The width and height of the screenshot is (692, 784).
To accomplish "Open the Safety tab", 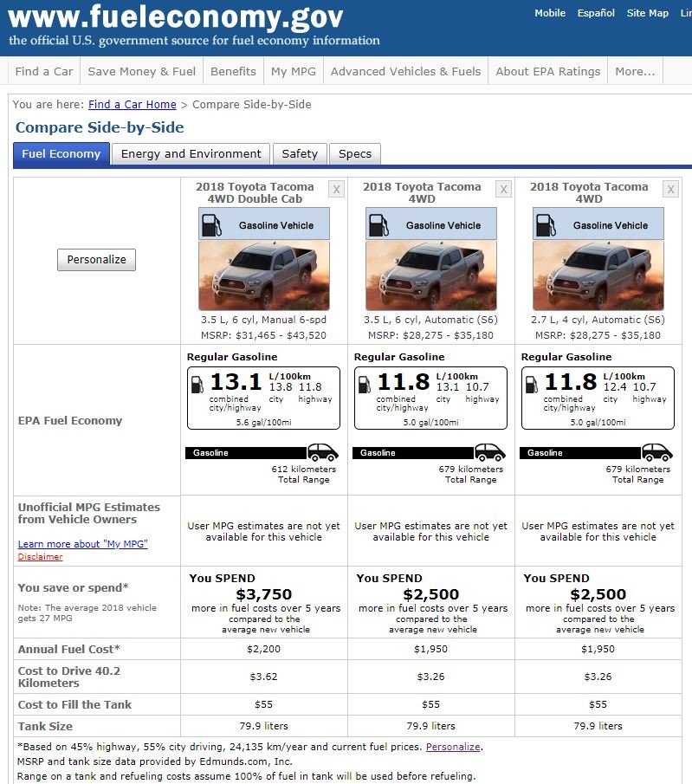I will (x=300, y=154).
